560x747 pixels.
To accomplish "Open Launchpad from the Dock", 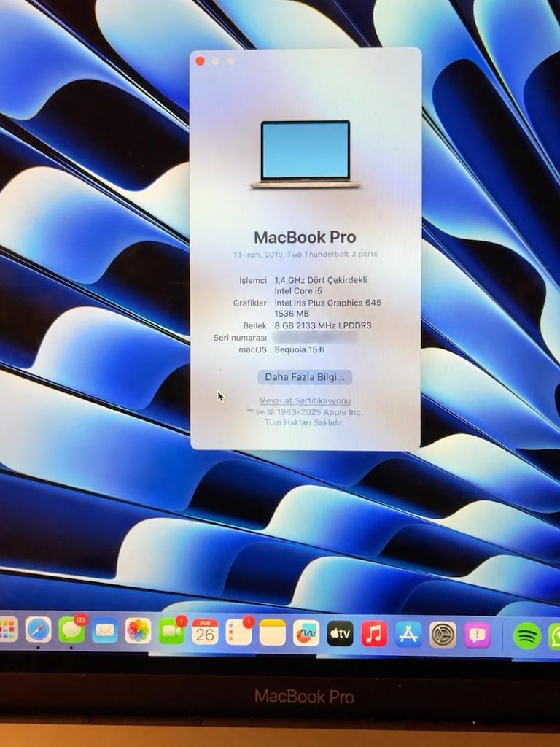I will [7, 630].
